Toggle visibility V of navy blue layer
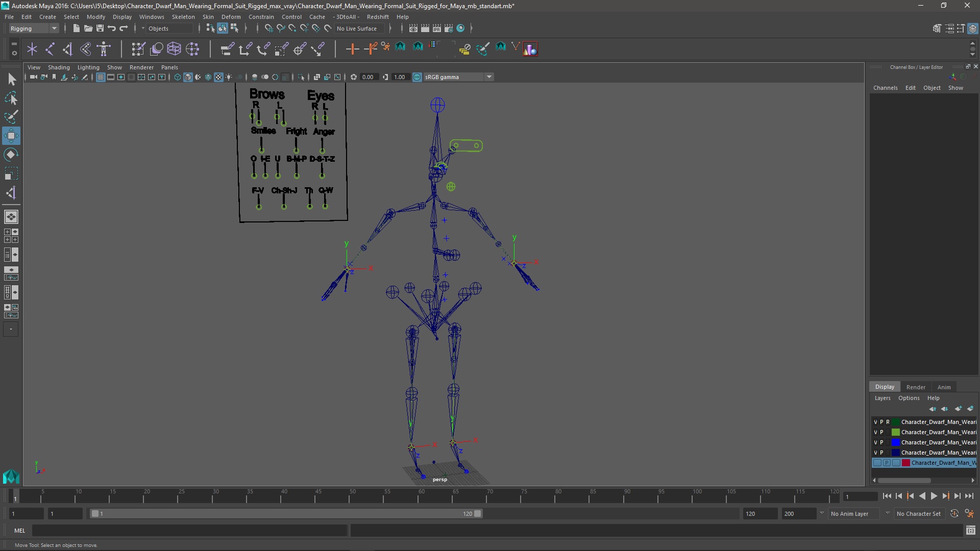The height and width of the screenshot is (551, 980). [875, 453]
